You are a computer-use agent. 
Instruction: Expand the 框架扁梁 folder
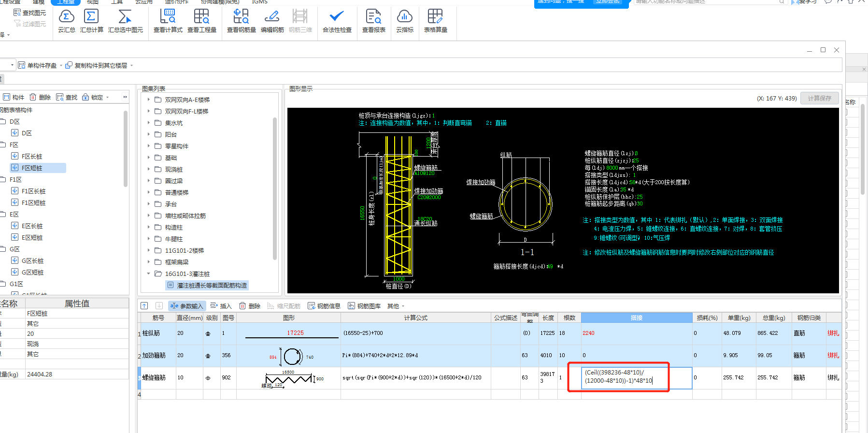(149, 262)
